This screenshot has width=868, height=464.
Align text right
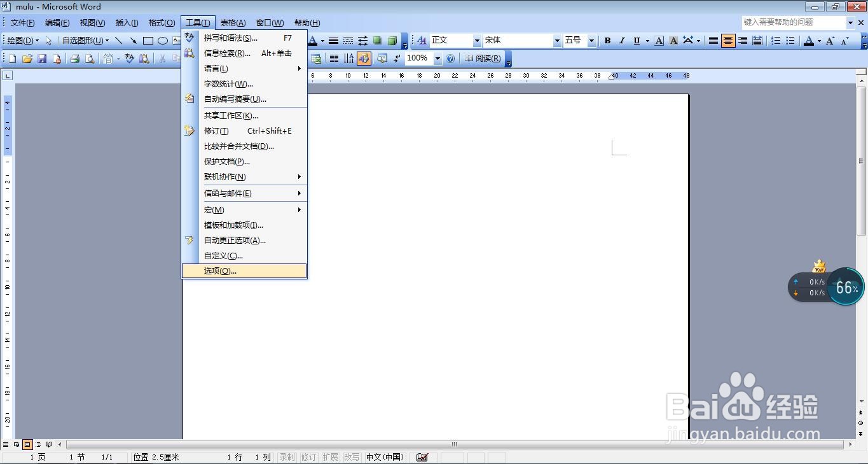(743, 40)
